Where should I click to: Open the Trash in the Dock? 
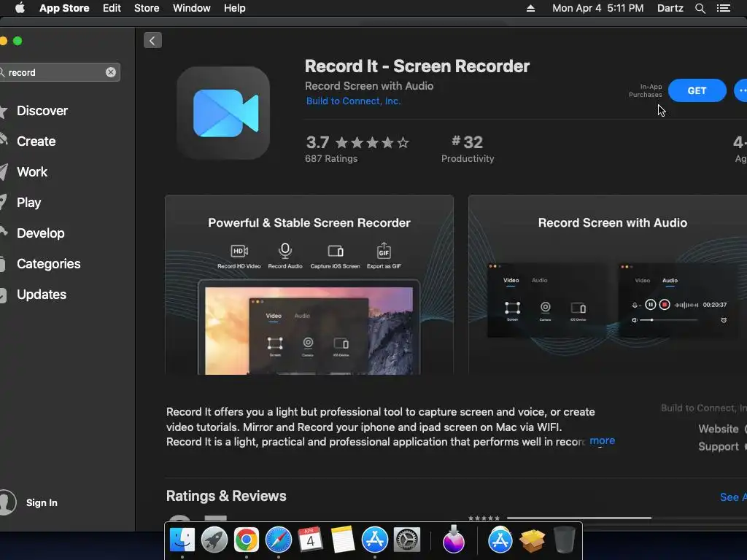point(565,540)
